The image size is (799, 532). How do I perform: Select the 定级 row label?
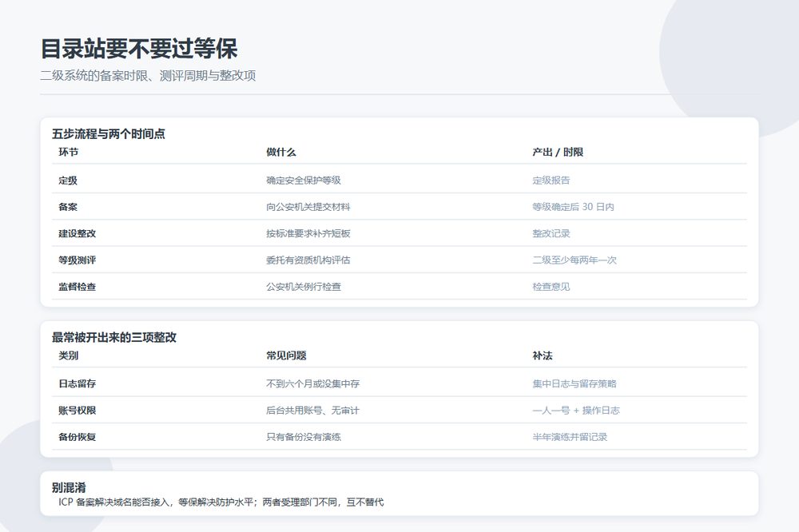coord(68,181)
